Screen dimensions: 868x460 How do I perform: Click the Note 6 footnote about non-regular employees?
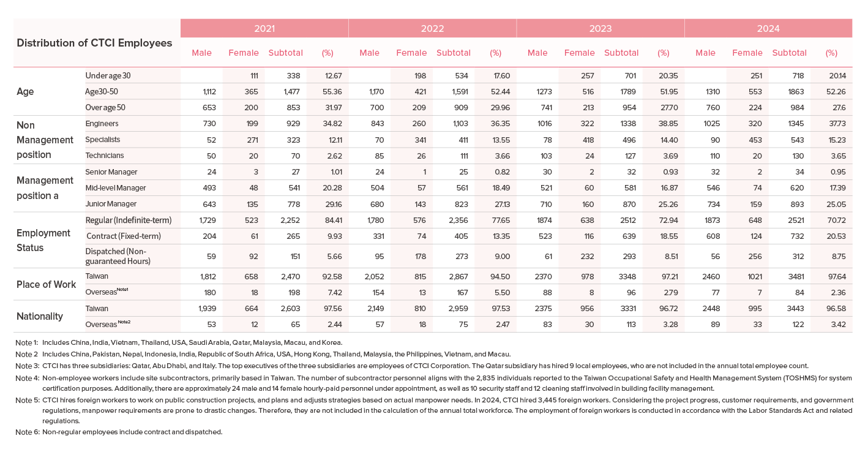(119, 432)
